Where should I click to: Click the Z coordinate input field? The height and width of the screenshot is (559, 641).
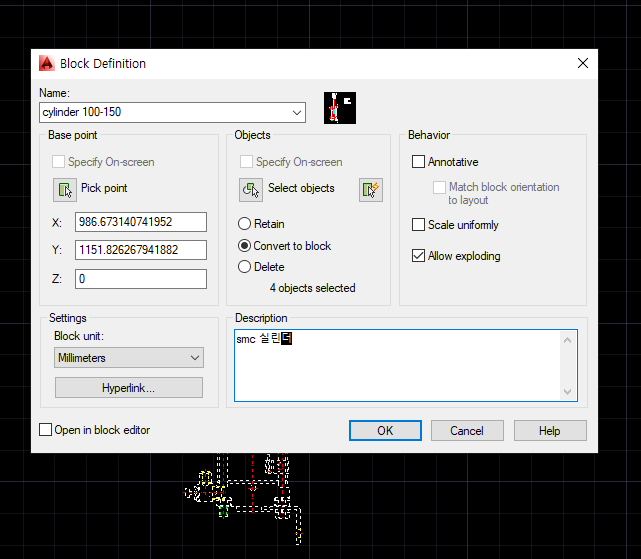[x=141, y=279]
